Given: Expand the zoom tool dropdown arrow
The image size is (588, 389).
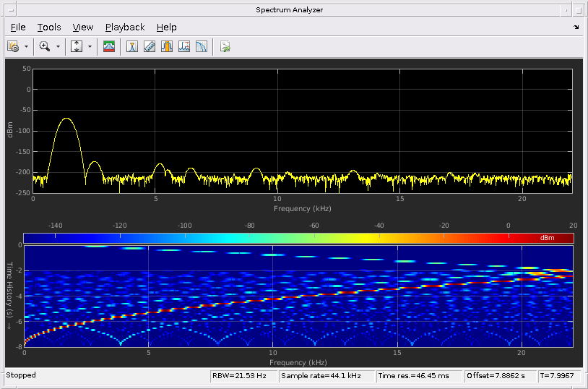Looking at the screenshot, I should click(x=58, y=46).
